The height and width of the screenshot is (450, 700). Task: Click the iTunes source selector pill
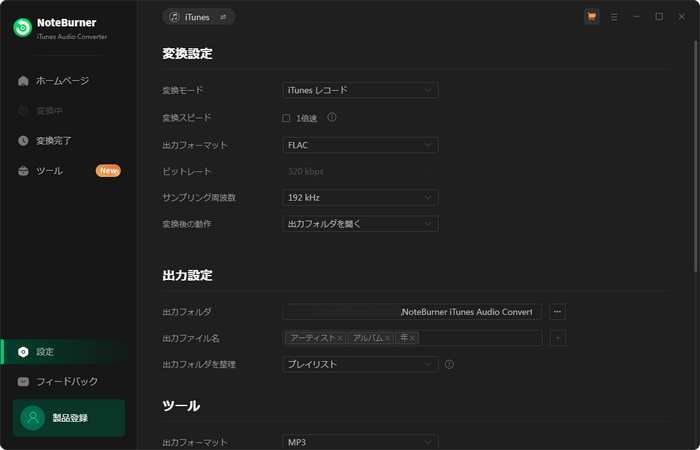pos(199,17)
